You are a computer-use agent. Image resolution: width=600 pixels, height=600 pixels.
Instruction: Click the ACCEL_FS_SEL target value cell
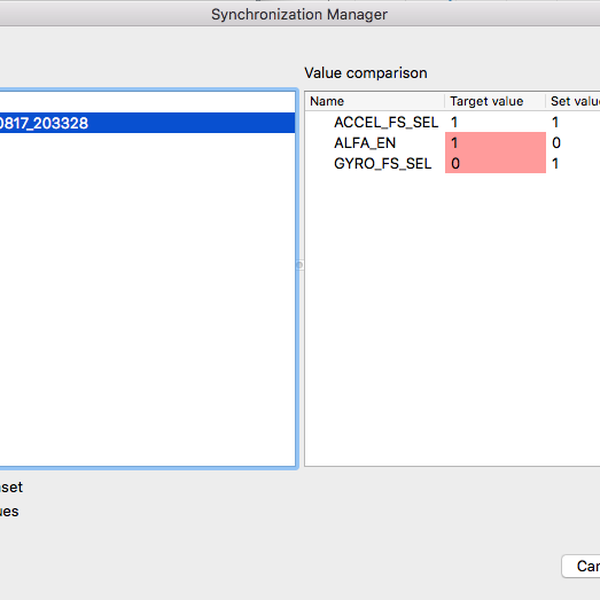point(494,122)
